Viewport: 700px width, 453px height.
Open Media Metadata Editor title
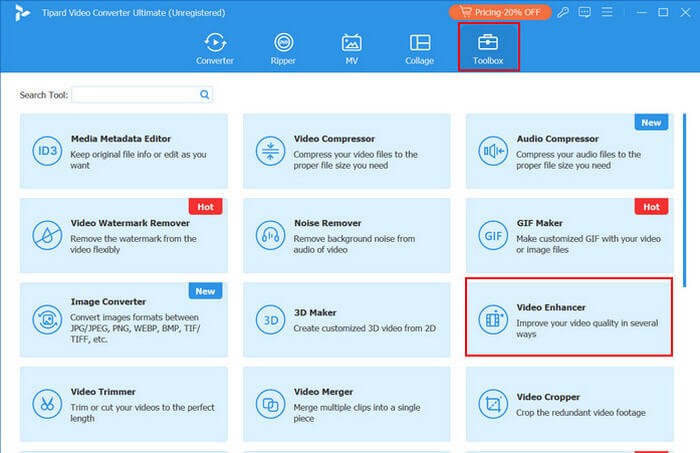point(121,139)
